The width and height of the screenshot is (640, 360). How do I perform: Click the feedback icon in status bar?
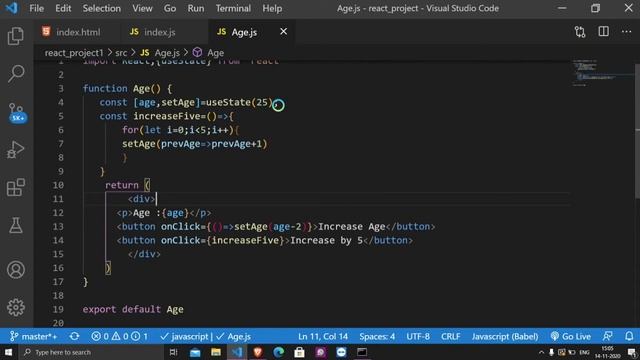[x=607, y=337]
